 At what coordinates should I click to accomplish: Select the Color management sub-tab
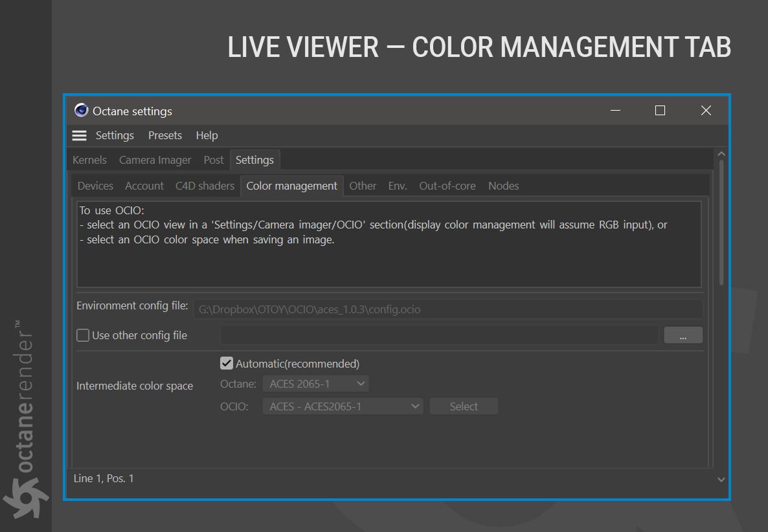pos(292,186)
